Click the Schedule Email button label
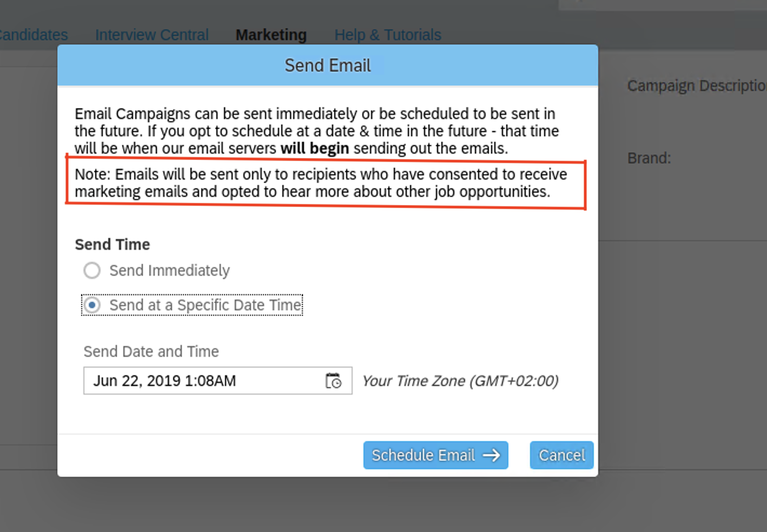Viewport: 767px width, 532px height. coord(423,455)
